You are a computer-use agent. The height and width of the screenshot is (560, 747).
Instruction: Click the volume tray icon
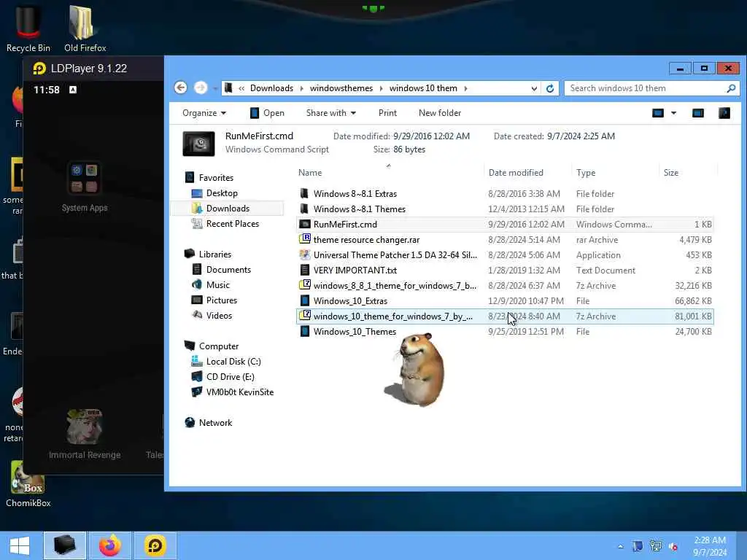673,547
